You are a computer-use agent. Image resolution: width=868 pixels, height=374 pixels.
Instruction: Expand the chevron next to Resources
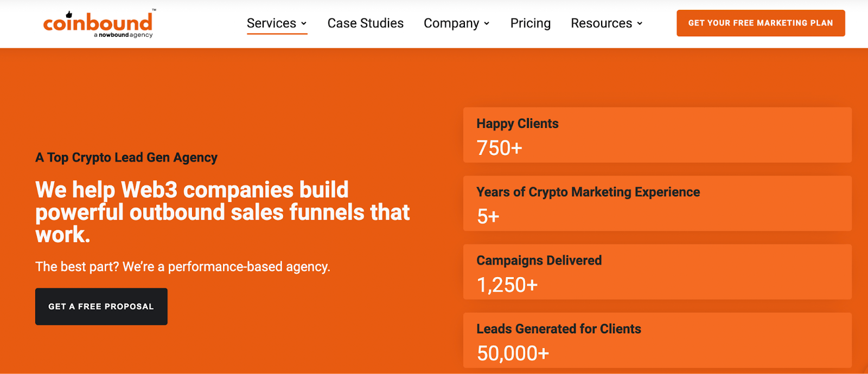(640, 23)
